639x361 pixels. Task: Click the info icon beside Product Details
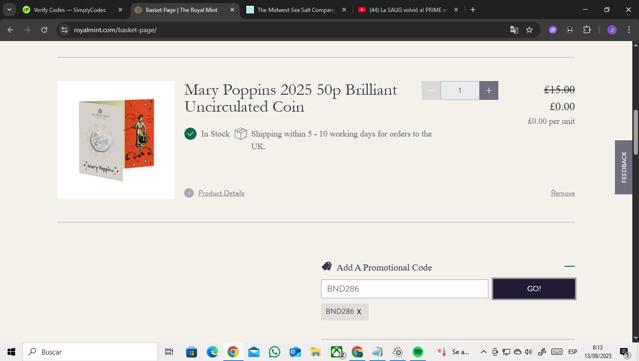(189, 193)
